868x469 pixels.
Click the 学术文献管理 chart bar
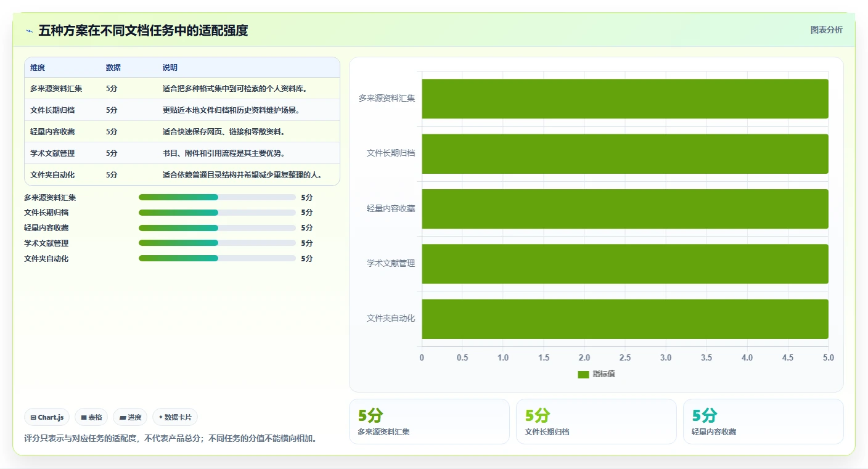coord(625,264)
